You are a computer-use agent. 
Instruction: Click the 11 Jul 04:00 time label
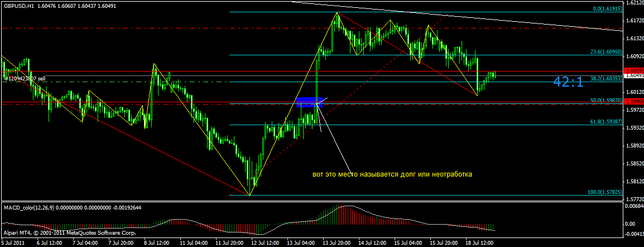(193, 243)
